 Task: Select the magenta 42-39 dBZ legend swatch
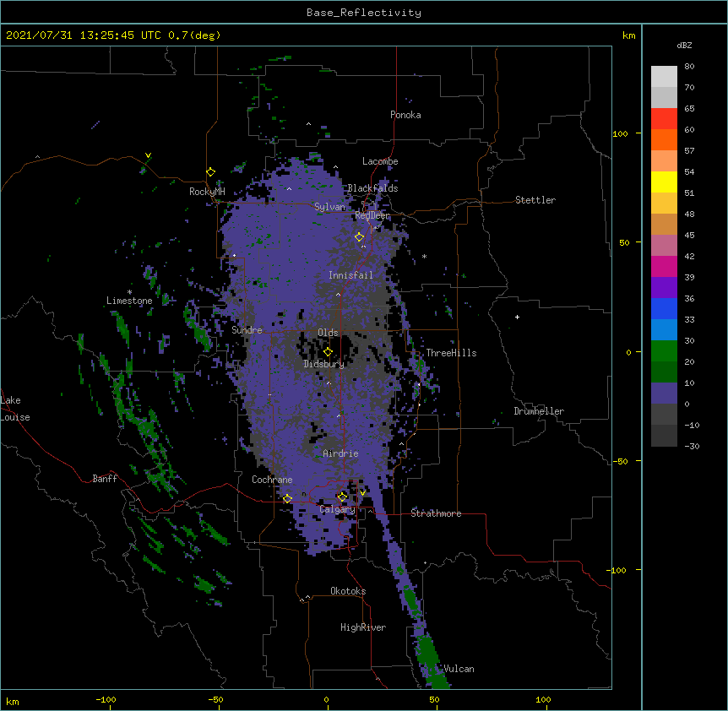coord(664,266)
